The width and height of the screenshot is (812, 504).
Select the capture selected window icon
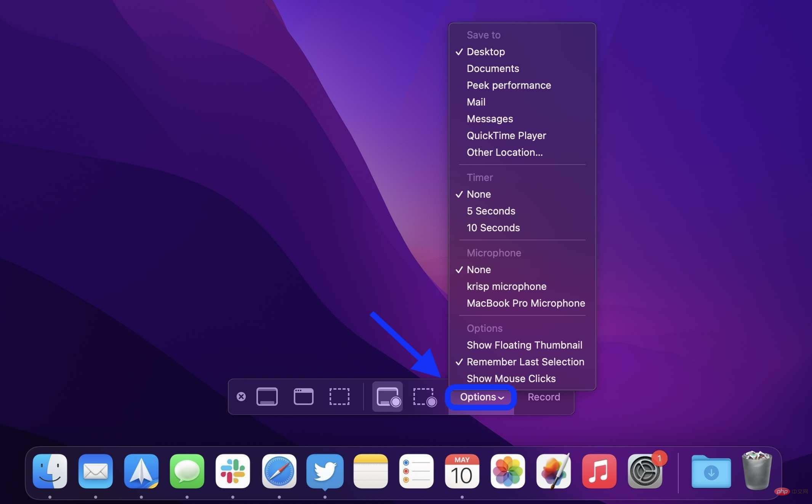pyautogui.click(x=303, y=397)
